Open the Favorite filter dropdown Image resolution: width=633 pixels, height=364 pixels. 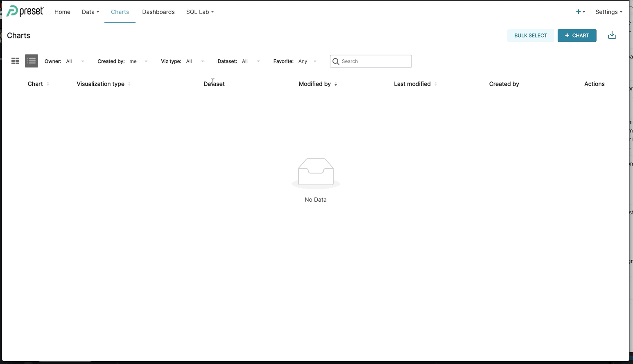pyautogui.click(x=307, y=61)
